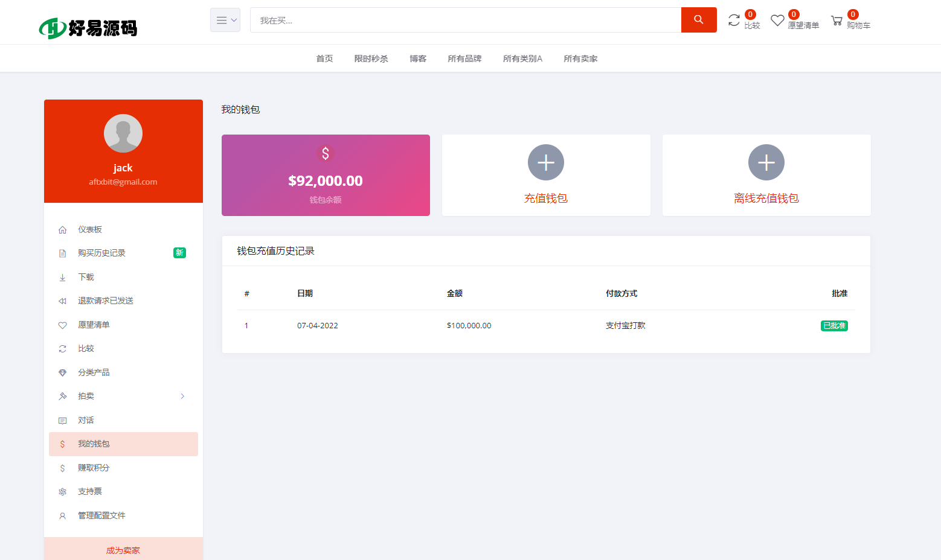Screen dimensions: 941x560
Task: Click the dollar icon on the balance card
Action: 326,154
